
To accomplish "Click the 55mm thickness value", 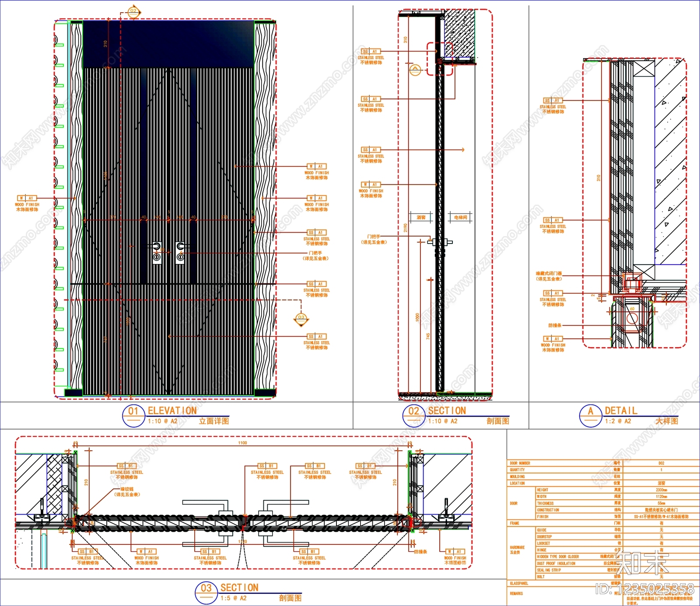I will 661,503.
